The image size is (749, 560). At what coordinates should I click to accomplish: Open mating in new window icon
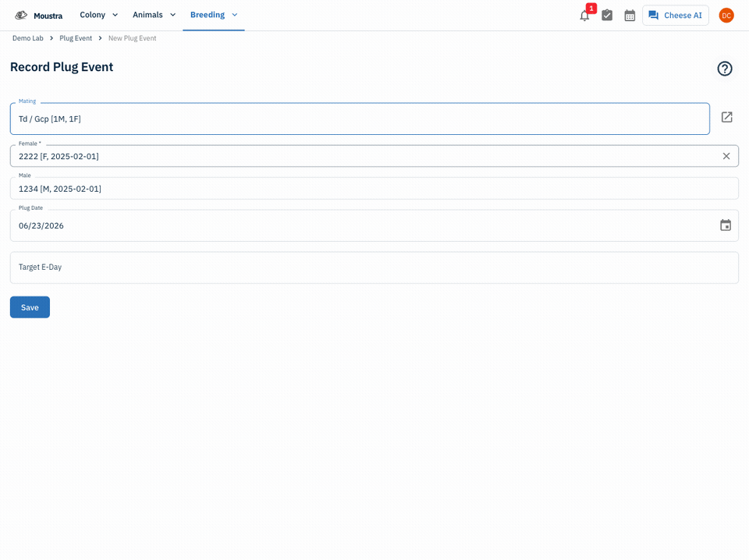pos(726,117)
